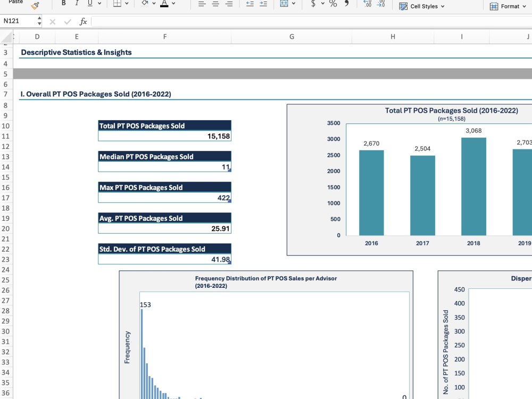This screenshot has height=399, width=532.
Task: Center align the text
Action: pos(215,4)
